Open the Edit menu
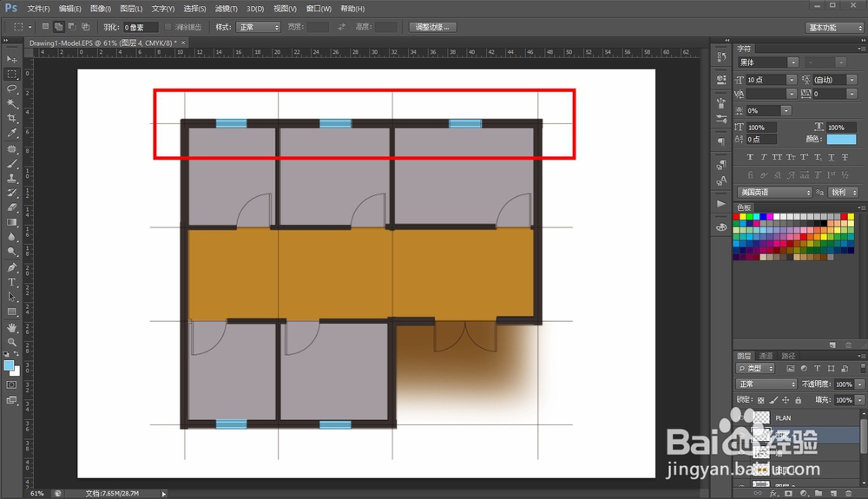868x499 pixels. (x=69, y=9)
